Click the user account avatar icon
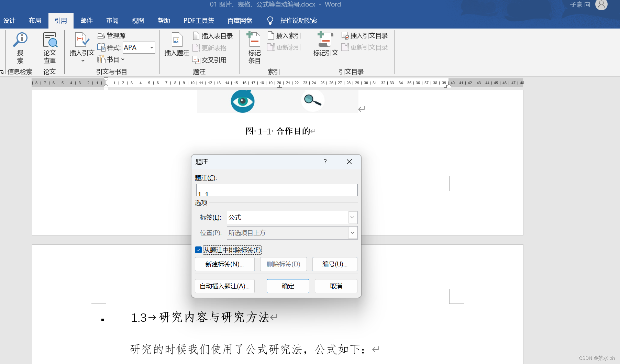The width and height of the screenshot is (620, 364). (601, 4)
